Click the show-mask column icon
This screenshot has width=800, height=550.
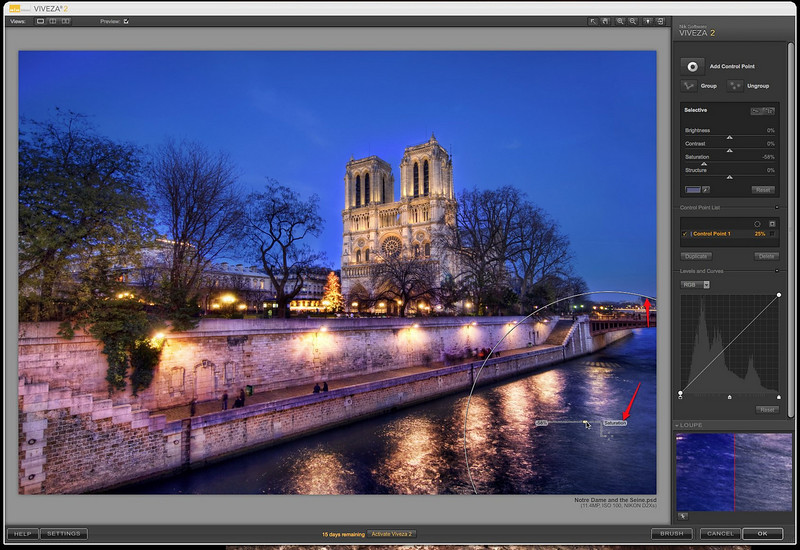772,224
